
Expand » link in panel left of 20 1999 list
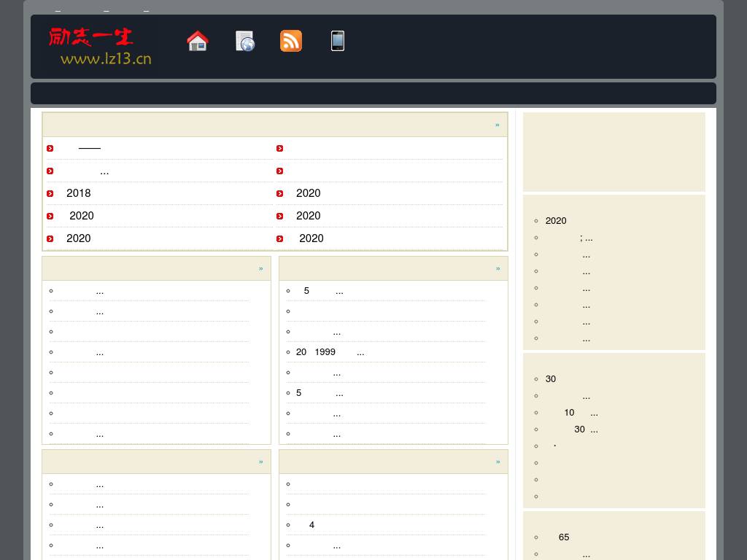[260, 268]
